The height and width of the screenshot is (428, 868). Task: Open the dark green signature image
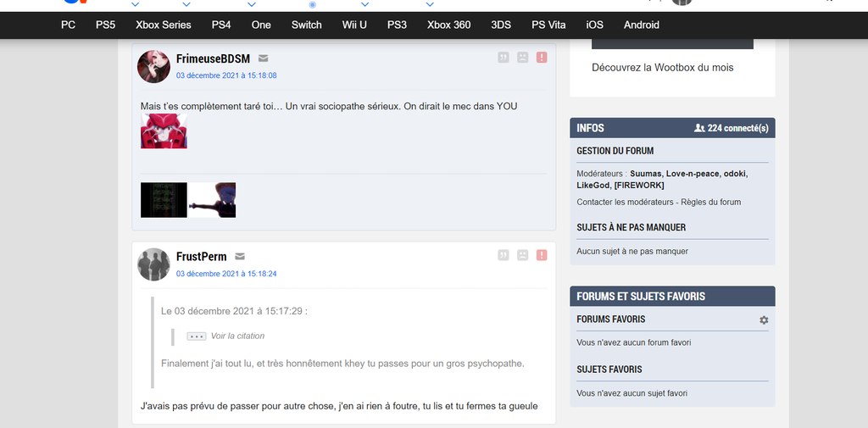(x=164, y=200)
